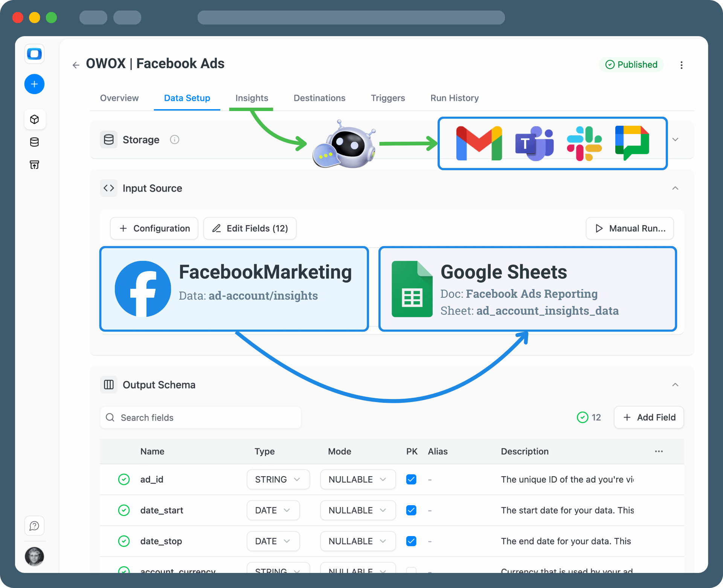Viewport: 723px width, 588px height.
Task: Toggle the PK checkbox for date_start
Action: (x=411, y=510)
